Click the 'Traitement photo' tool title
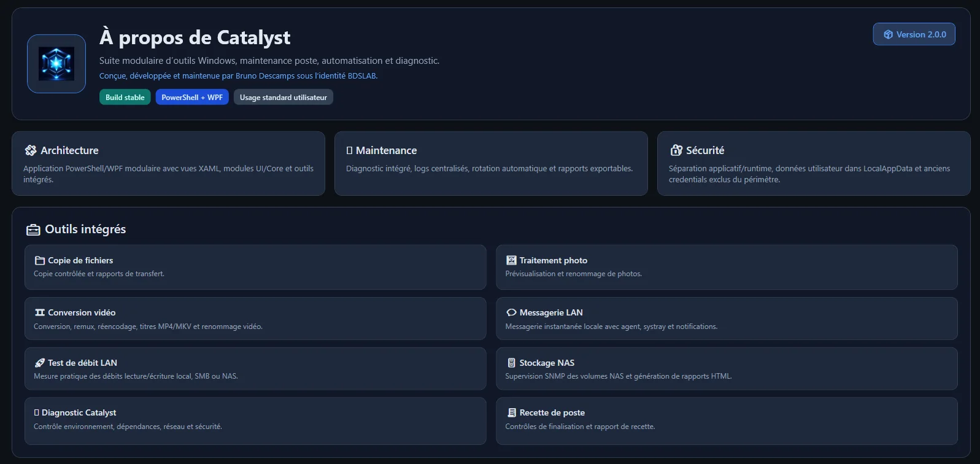980x464 pixels. (x=554, y=260)
